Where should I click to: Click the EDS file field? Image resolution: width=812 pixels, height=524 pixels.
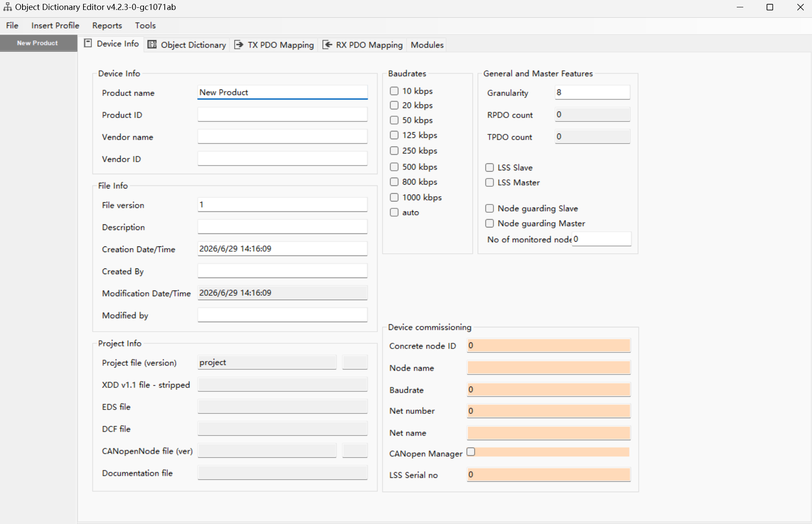282,406
